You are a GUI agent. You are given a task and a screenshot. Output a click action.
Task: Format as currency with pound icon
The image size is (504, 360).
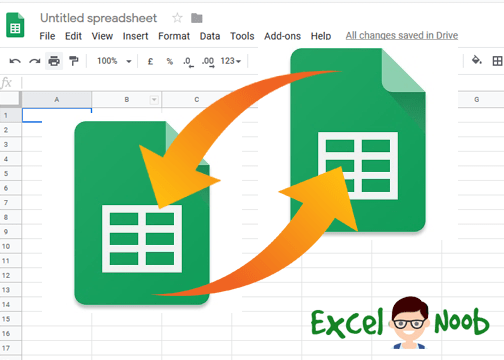(x=150, y=61)
